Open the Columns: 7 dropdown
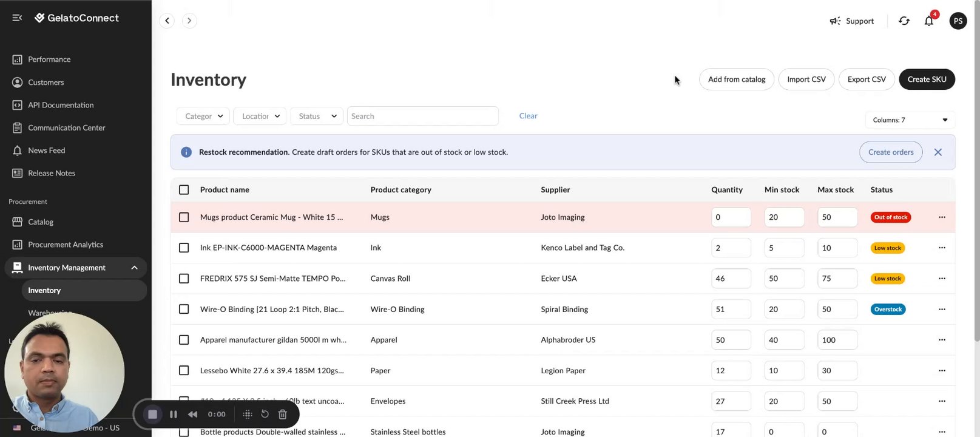 pyautogui.click(x=910, y=120)
